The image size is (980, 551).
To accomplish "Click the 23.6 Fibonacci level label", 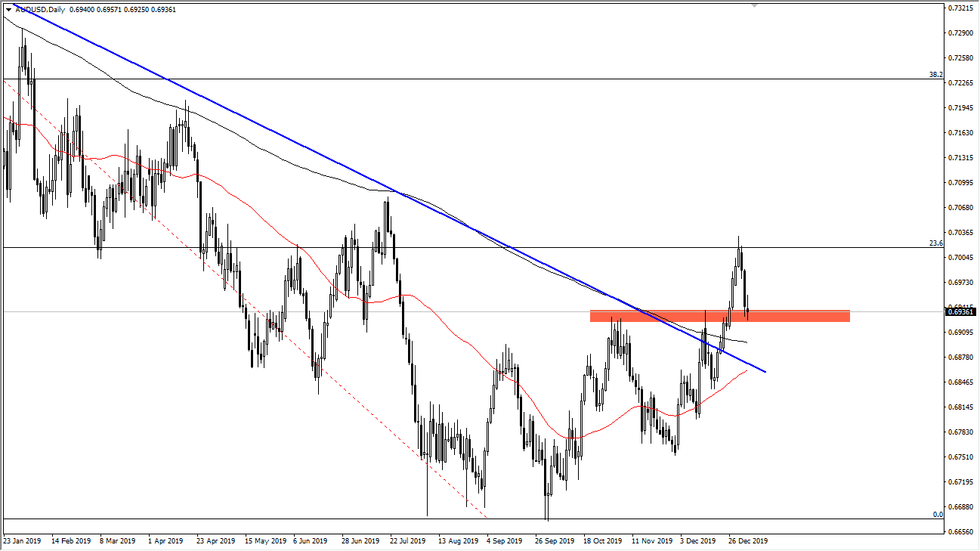I will 935,243.
